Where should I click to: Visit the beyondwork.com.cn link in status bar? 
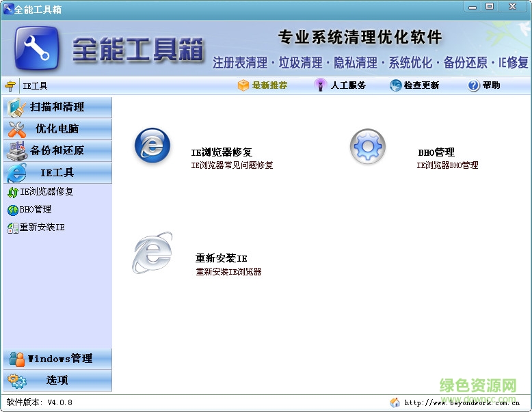[x=462, y=403]
